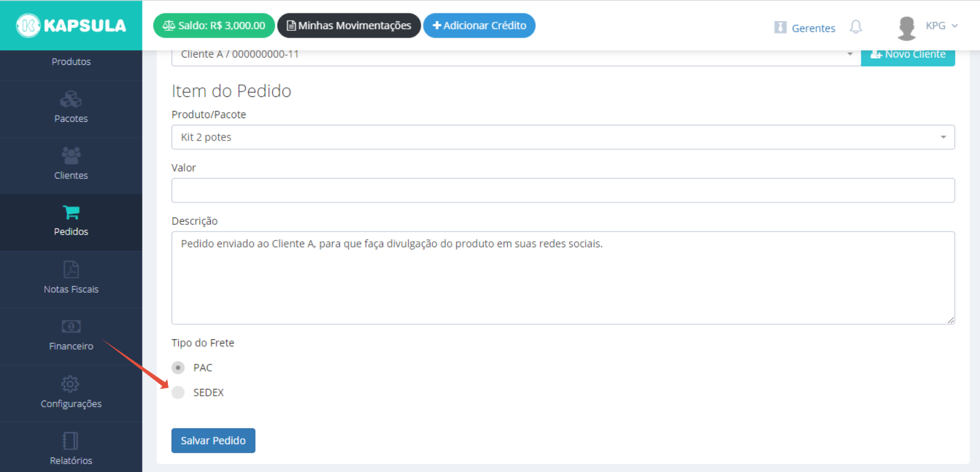Go to Financeiro menu label
The height and width of the screenshot is (472, 980).
click(71, 346)
